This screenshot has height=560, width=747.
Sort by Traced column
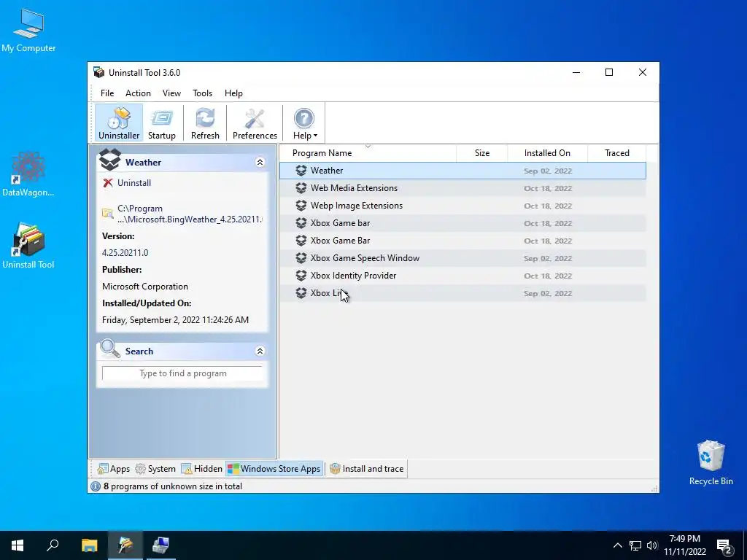point(617,153)
